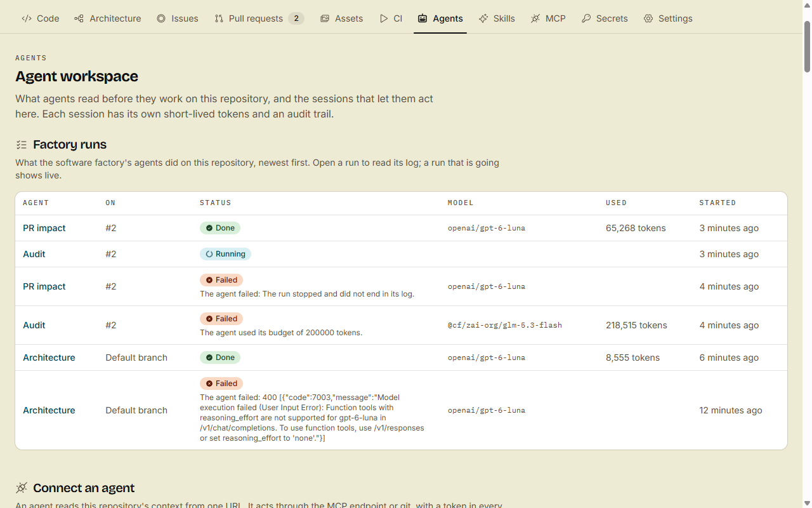Click the Done checkmark icon in the 8,555 tokens row

(209, 358)
